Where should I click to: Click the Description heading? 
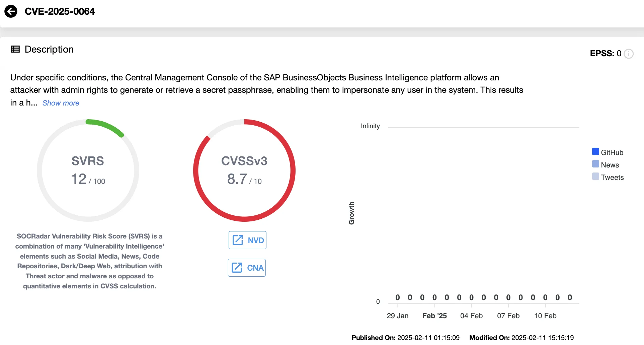point(49,49)
